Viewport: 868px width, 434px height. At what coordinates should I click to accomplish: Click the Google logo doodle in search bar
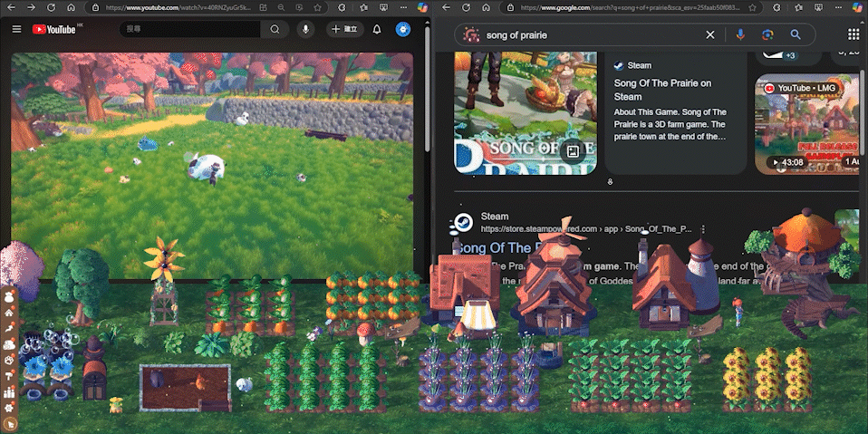tap(471, 34)
